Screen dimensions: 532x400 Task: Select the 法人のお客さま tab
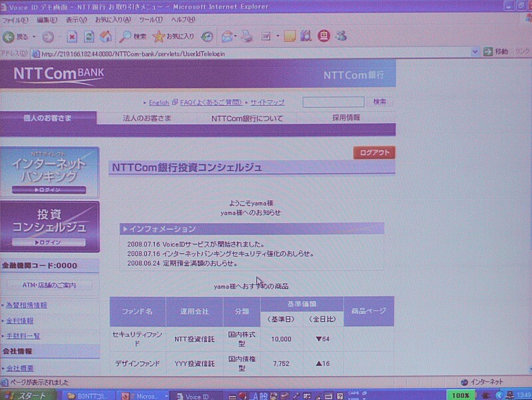146,118
